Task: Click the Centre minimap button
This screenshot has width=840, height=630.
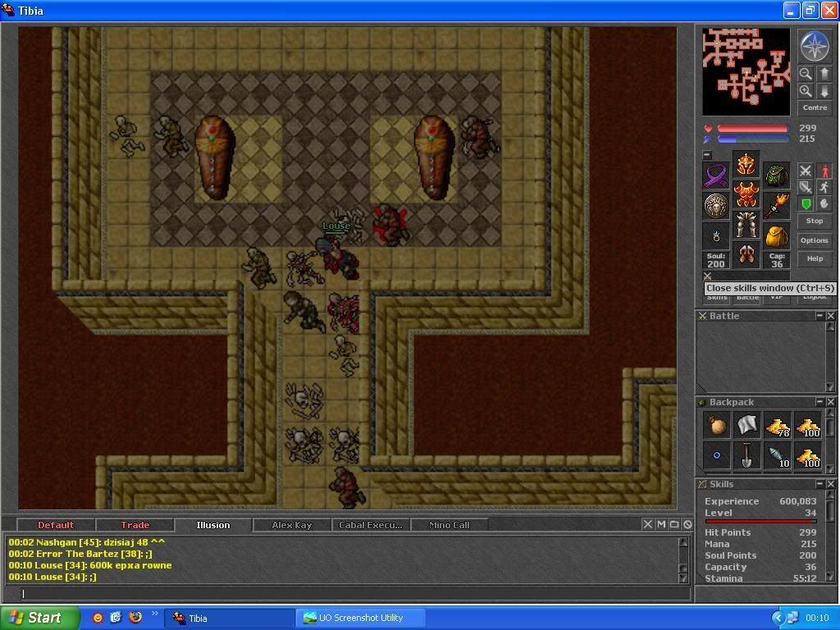Action: point(815,107)
